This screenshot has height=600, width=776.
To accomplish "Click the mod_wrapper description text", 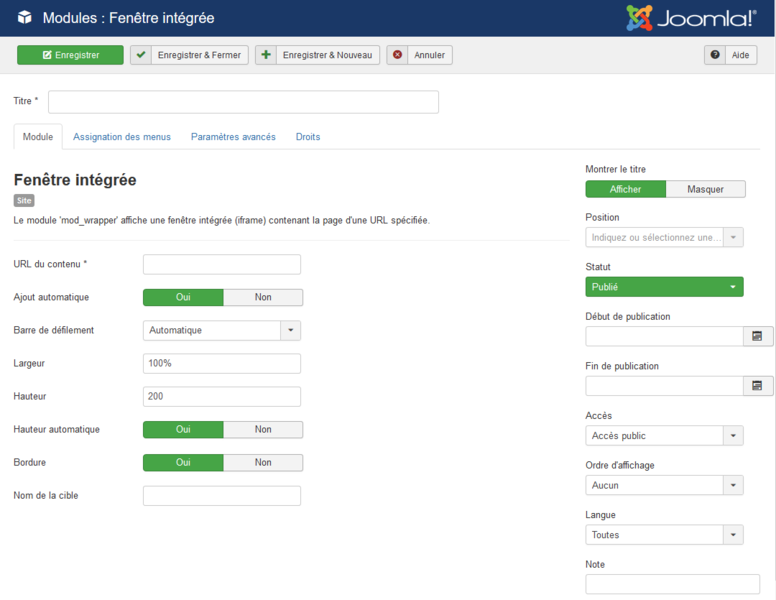I will click(x=222, y=220).
